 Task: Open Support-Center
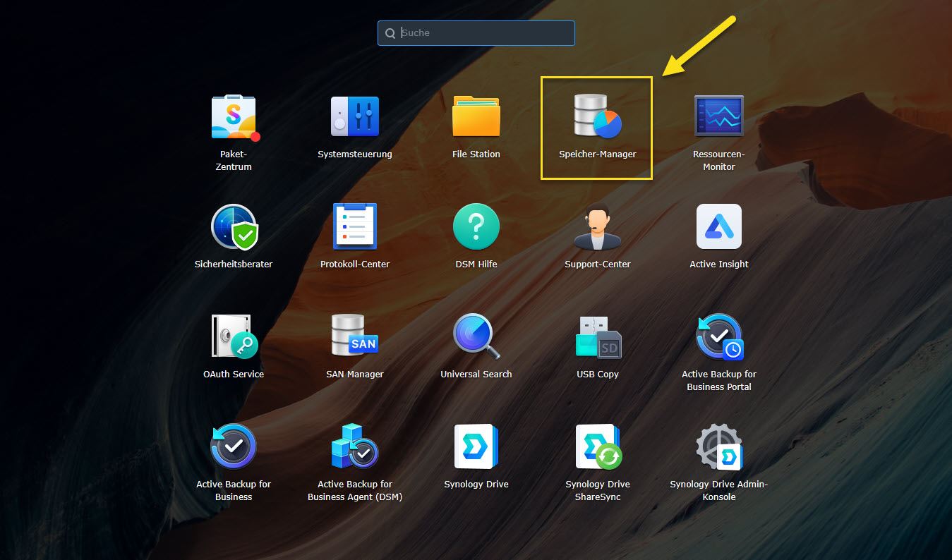click(x=597, y=227)
